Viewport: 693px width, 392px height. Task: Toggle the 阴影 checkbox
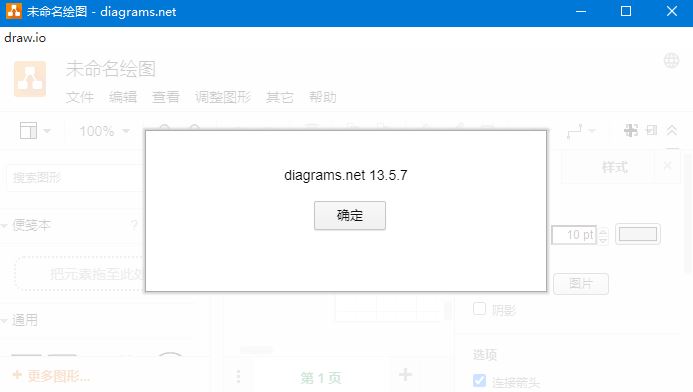click(x=480, y=308)
